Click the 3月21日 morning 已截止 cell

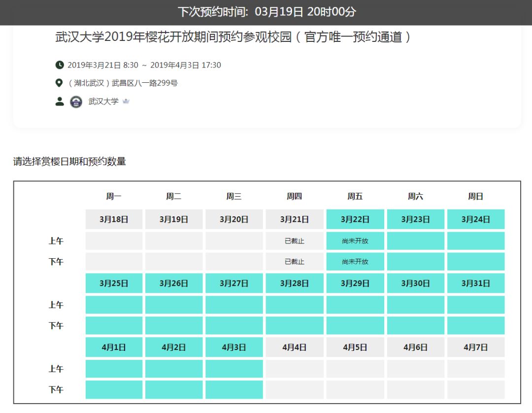(295, 241)
